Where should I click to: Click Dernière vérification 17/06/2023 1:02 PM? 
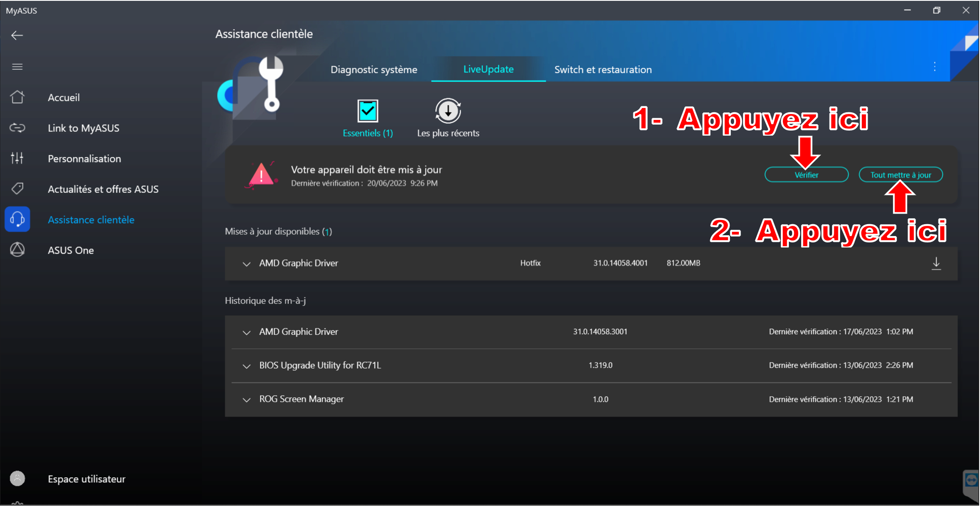(841, 331)
